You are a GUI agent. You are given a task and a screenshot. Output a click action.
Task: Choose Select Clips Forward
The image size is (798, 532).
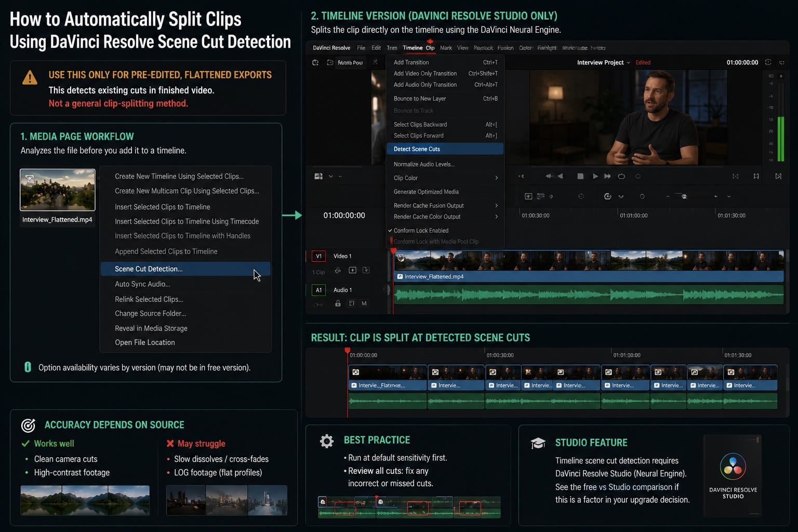coord(445,136)
